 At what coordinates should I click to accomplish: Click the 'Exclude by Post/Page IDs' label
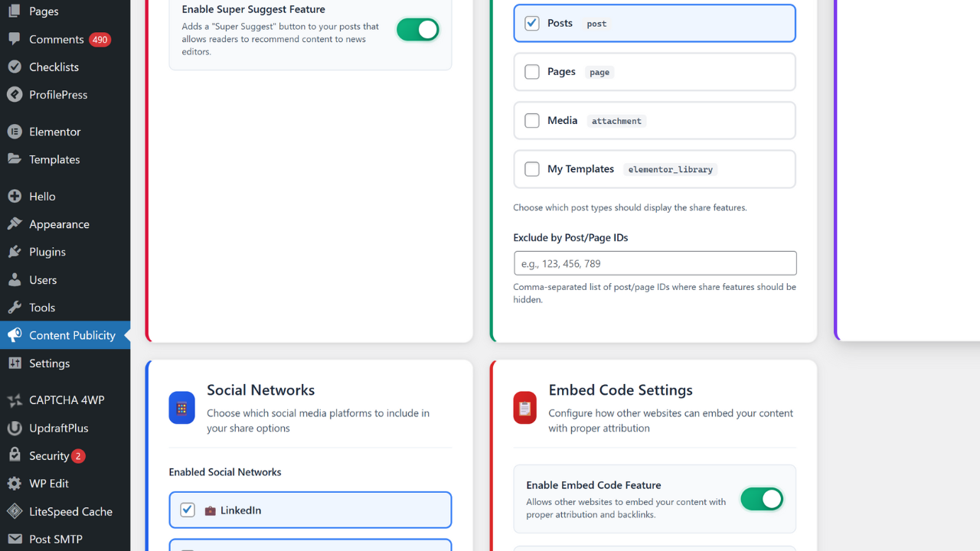coord(570,238)
